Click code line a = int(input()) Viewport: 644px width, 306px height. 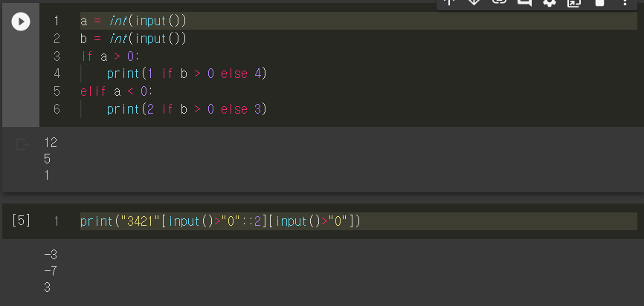(x=133, y=21)
